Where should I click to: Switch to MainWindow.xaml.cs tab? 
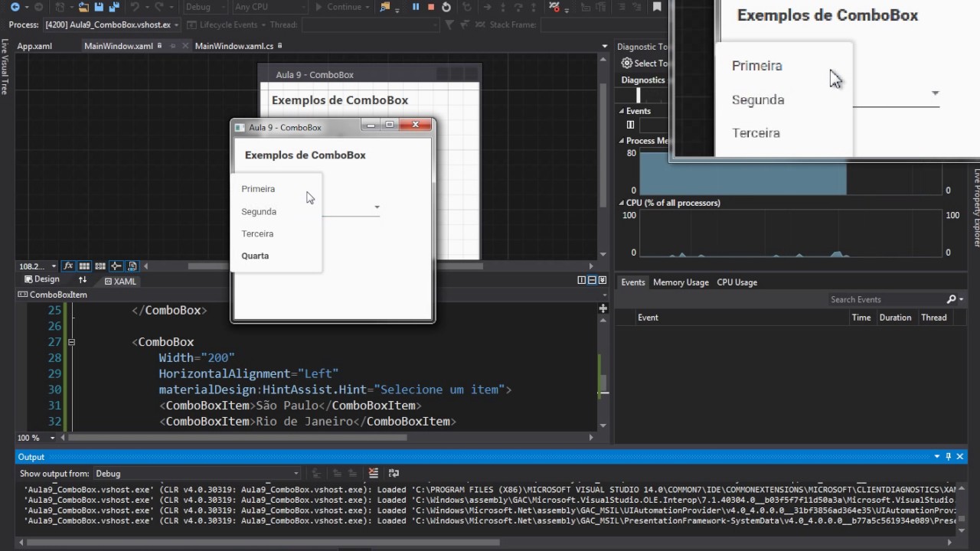pos(234,46)
